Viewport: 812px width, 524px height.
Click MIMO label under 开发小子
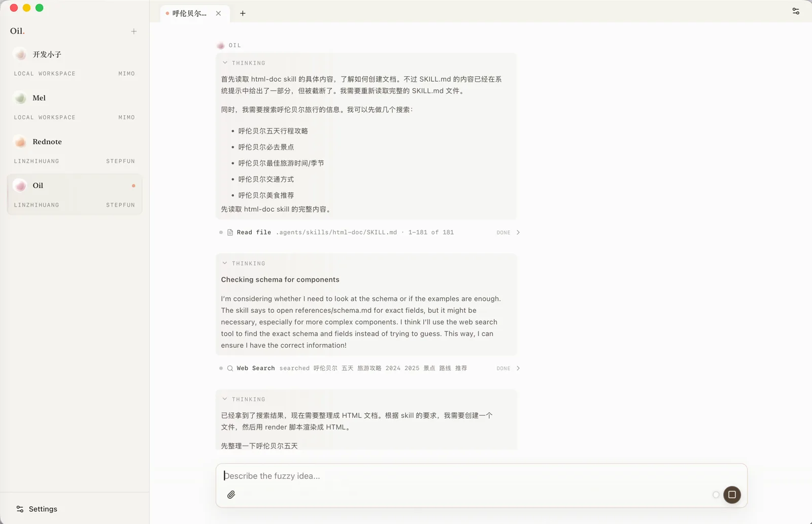127,74
